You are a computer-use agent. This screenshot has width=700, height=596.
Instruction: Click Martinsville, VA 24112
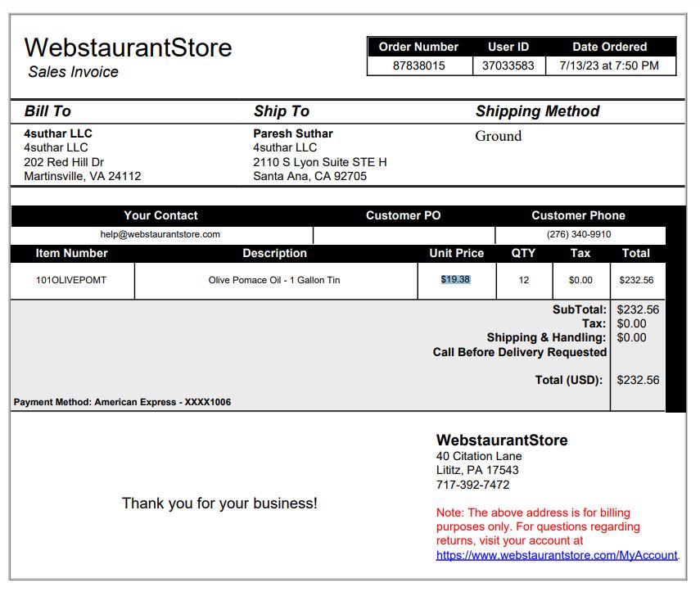83,176
